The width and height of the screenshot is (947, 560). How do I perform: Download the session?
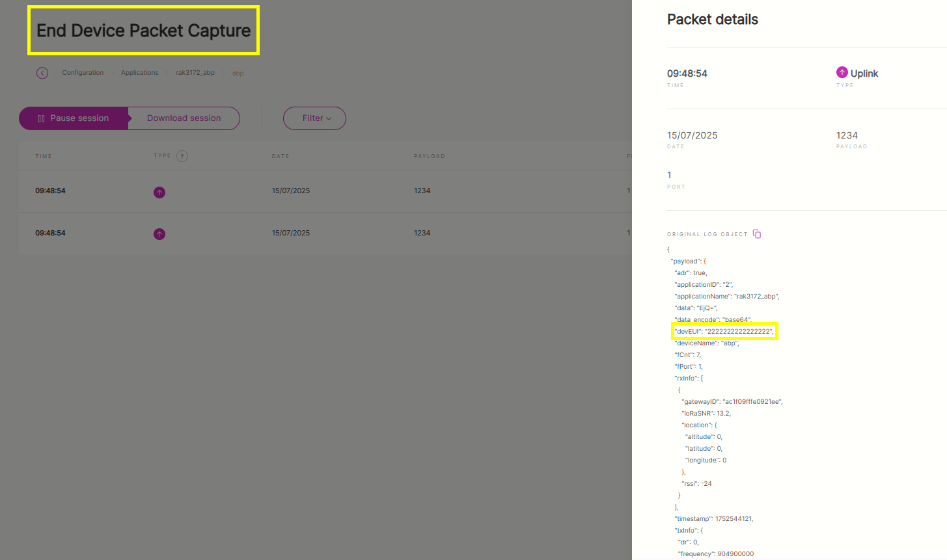184,118
